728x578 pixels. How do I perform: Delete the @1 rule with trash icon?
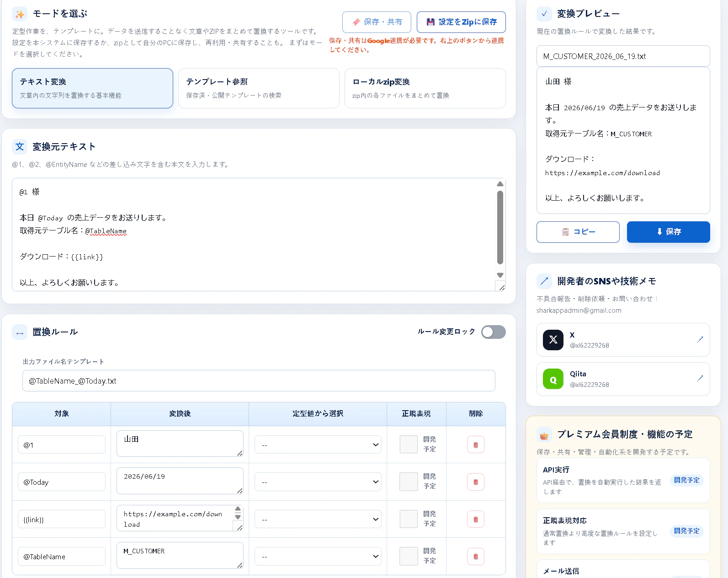476,445
